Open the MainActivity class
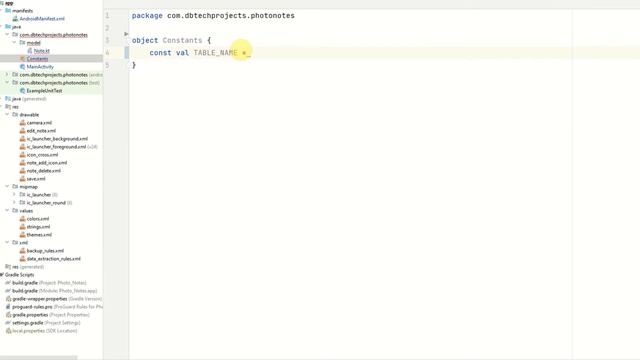This screenshot has height=360, width=640. pyautogui.click(x=40, y=67)
